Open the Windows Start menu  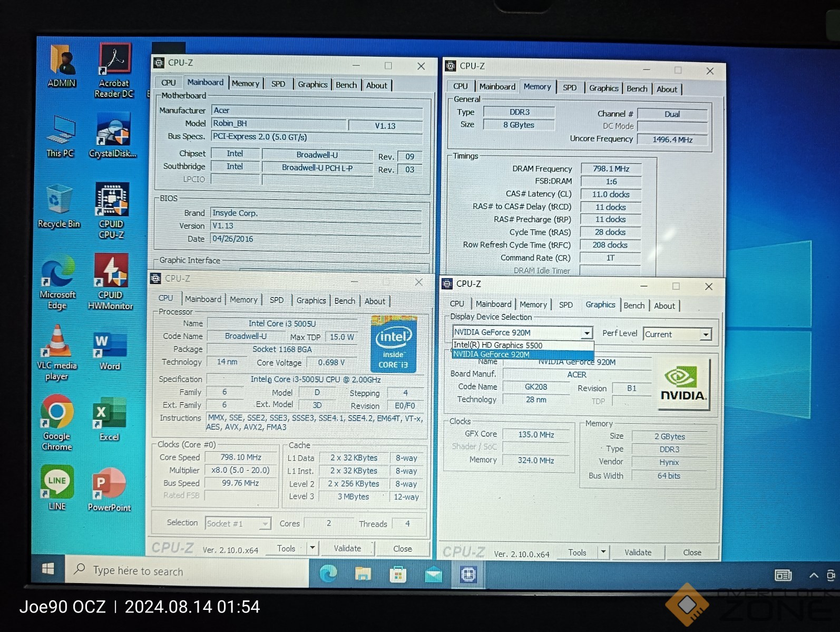click(x=48, y=569)
